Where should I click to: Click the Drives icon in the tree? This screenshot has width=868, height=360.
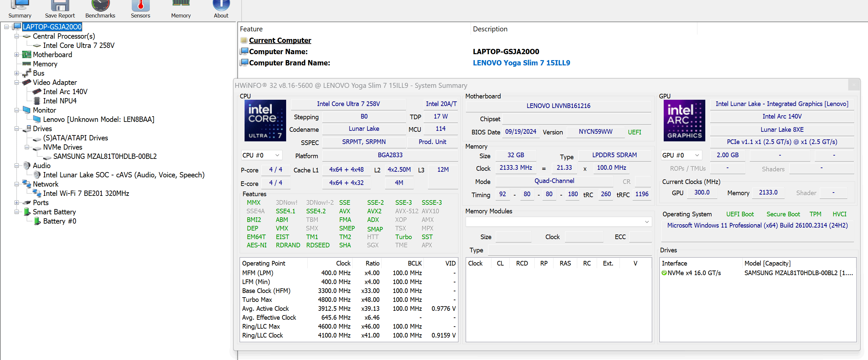27,128
